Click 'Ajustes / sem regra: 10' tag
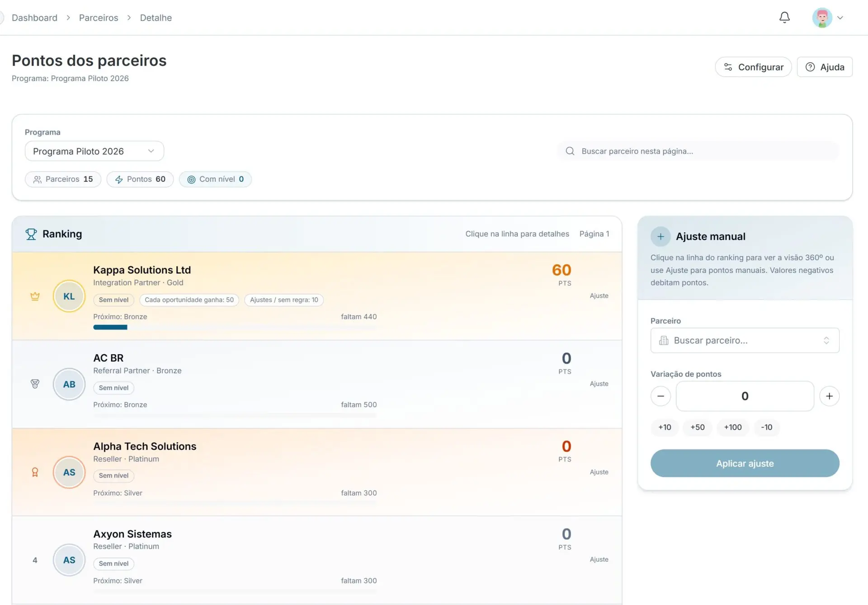Image resolution: width=868 pixels, height=605 pixels. point(284,300)
